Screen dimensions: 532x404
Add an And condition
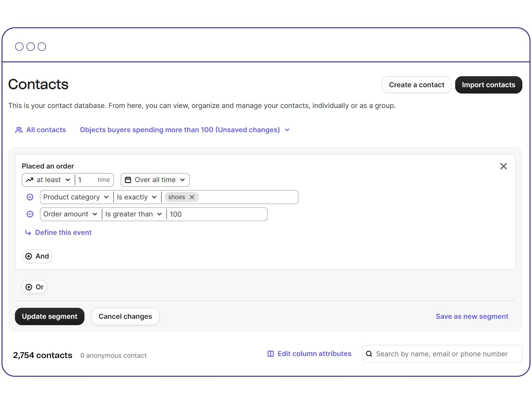(x=37, y=256)
